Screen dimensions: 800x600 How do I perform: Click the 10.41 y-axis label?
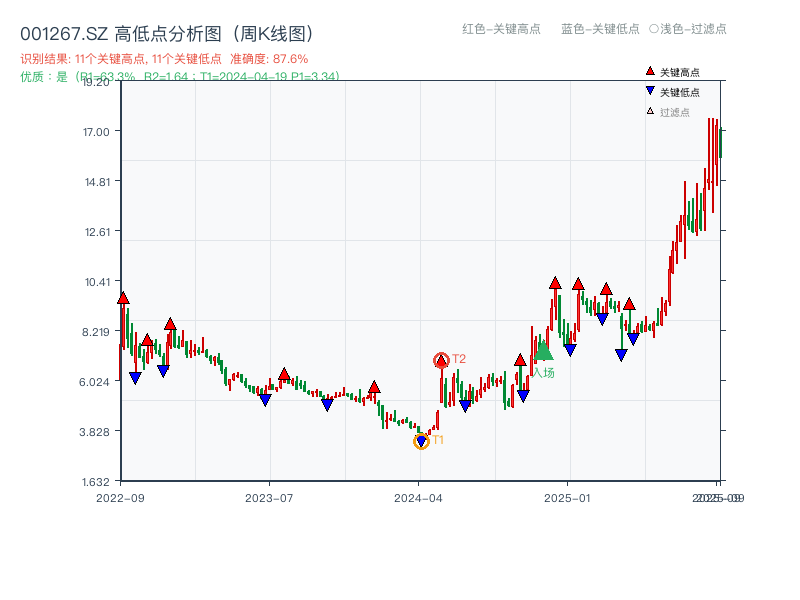[x=97, y=282]
